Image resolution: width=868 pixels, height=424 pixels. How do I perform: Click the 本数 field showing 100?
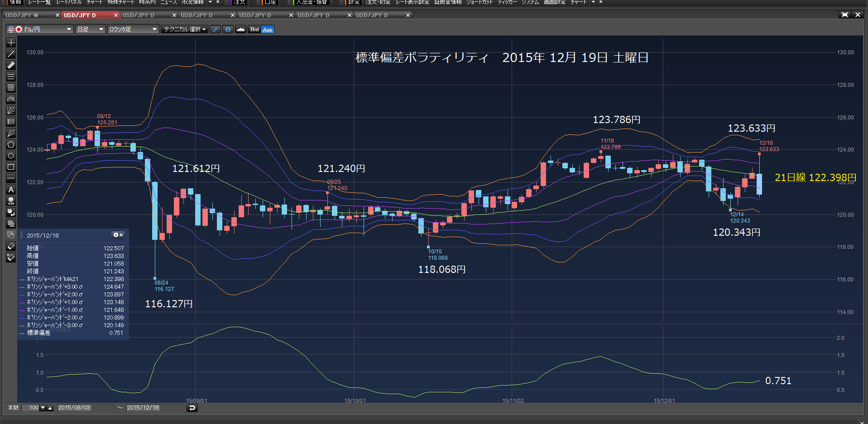click(x=31, y=408)
